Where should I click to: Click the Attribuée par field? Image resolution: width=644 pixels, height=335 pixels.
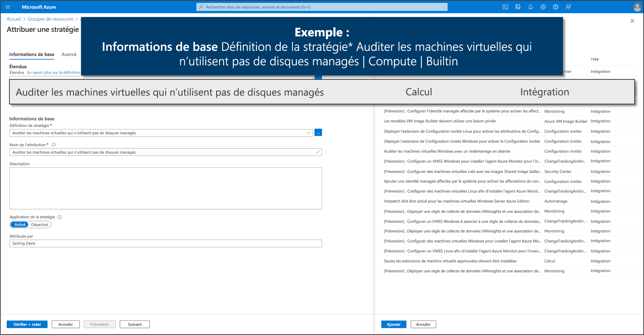coord(166,243)
